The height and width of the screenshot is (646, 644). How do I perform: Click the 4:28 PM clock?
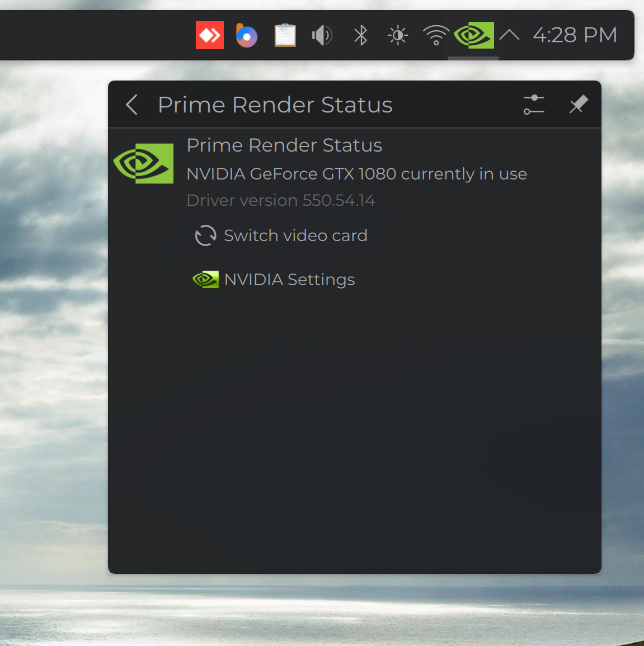[x=575, y=35]
